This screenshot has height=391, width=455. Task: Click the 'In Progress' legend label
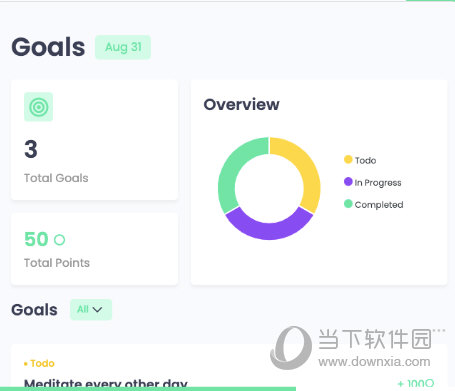tap(378, 183)
